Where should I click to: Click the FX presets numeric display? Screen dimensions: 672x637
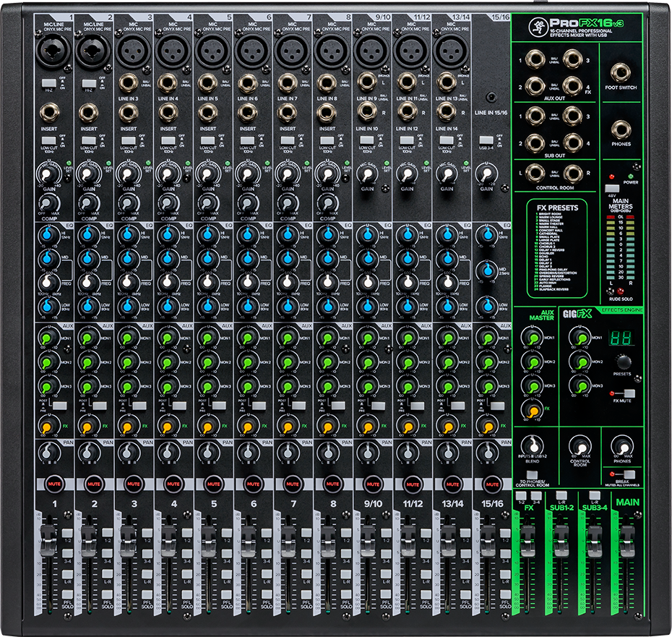[x=620, y=338]
